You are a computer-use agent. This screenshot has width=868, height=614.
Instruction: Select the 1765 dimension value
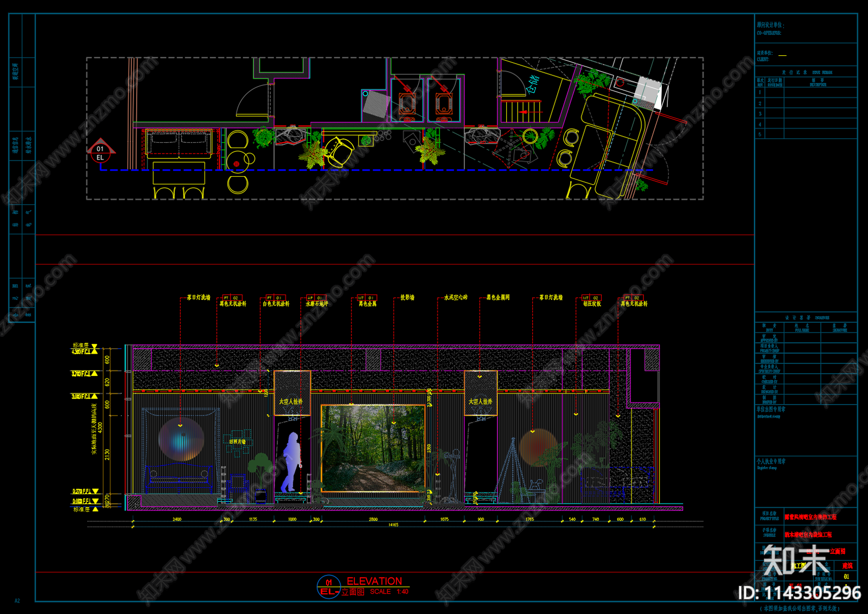coord(529,519)
